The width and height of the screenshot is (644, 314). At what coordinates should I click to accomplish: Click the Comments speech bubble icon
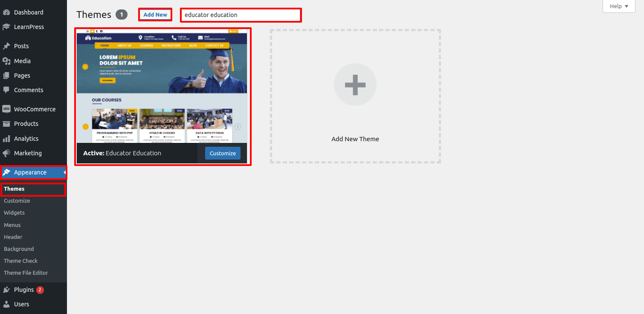pos(6,90)
